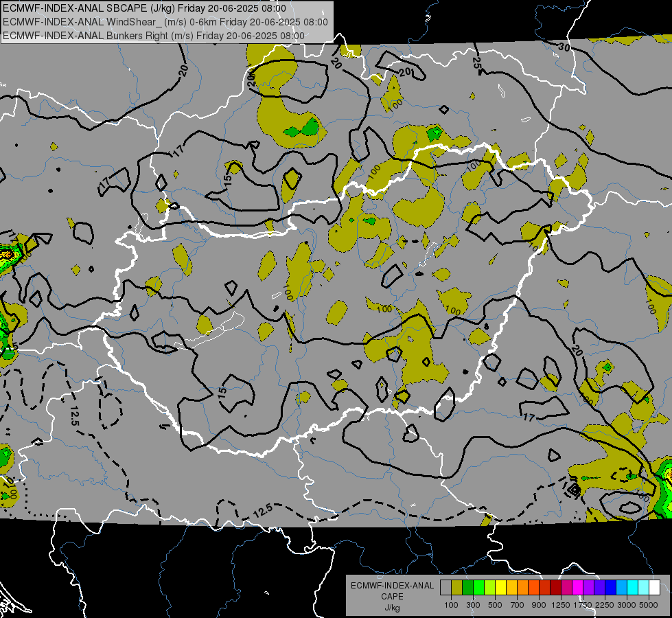Click the SBCAPE (J/kg) title line
Viewport: 672px width, 618px height.
(x=144, y=8)
